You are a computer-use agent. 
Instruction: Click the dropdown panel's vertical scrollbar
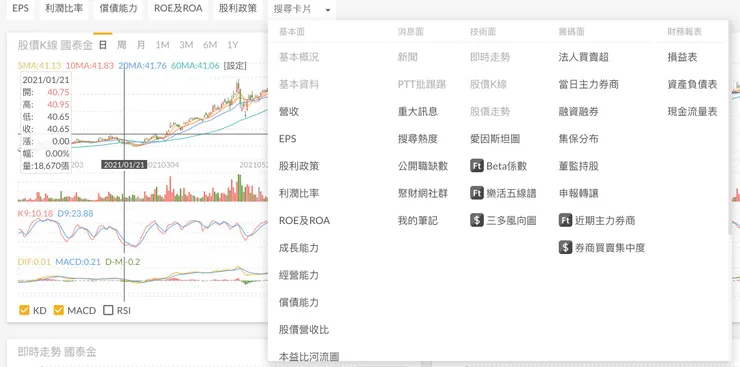coord(729,127)
